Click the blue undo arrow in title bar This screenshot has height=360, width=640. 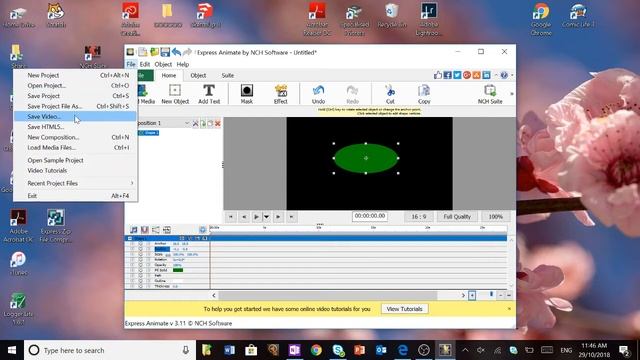tap(176, 52)
